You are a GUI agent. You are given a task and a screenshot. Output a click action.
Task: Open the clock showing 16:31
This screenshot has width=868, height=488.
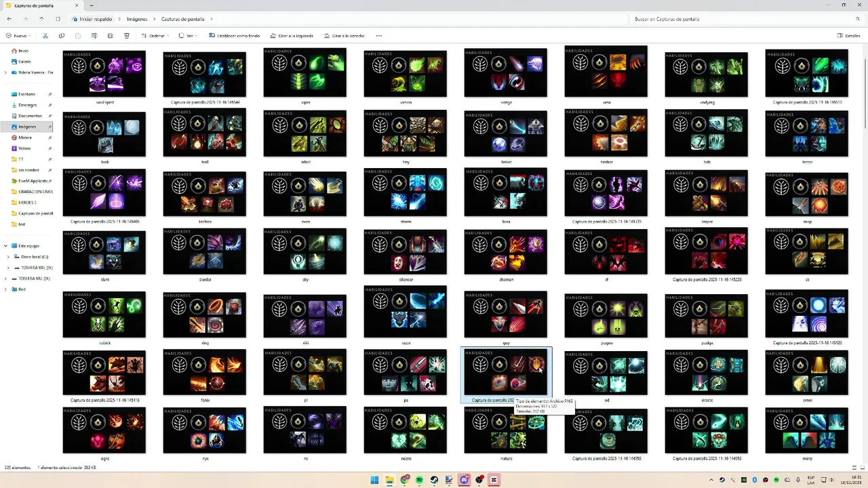point(850,480)
